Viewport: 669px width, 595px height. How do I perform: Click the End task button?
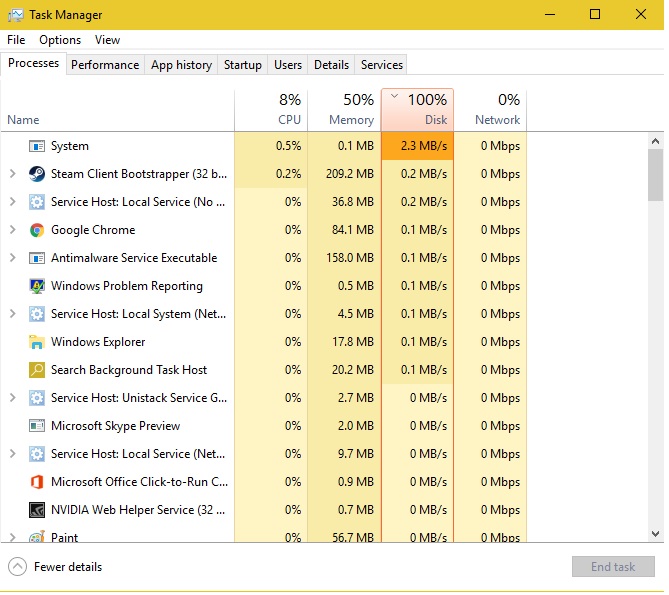point(614,567)
